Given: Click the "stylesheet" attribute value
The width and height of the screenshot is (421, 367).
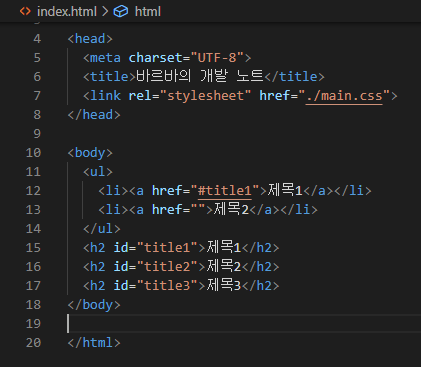Looking at the screenshot, I should coord(205,96).
